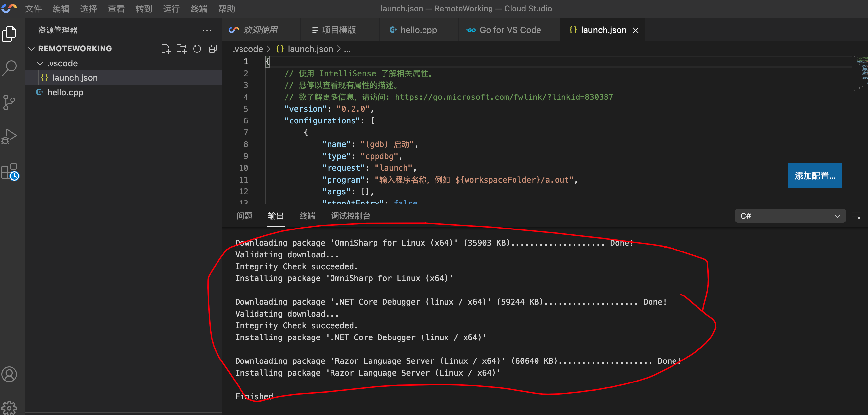Viewport: 868px width, 415px height.
Task: Open the Extensions view
Action: [x=10, y=171]
